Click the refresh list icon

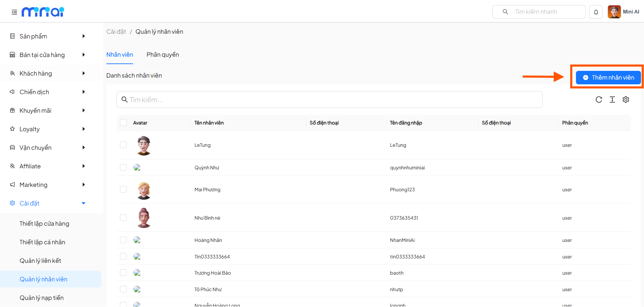(x=599, y=100)
